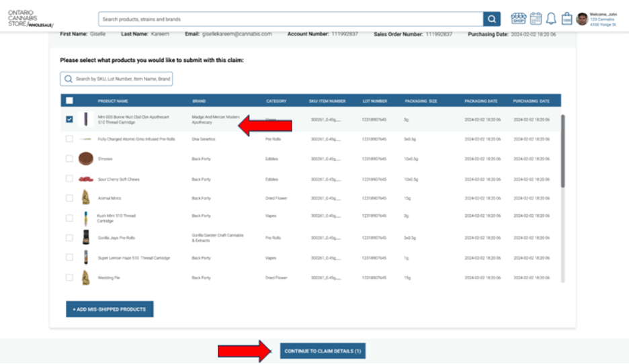Viewport: 629px width, 364px height.
Task: Click the user profile avatar
Action: coord(582,19)
